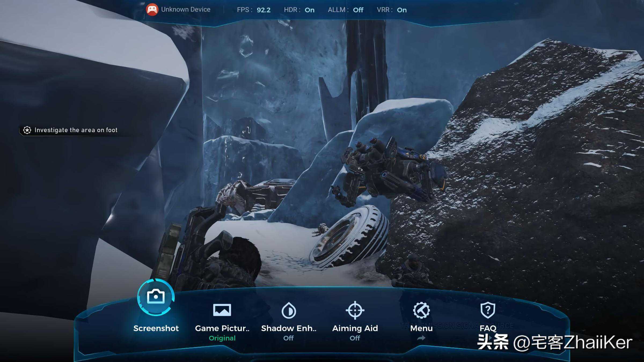Click the Unknown Device label
This screenshot has width=644, height=362.
click(x=186, y=9)
